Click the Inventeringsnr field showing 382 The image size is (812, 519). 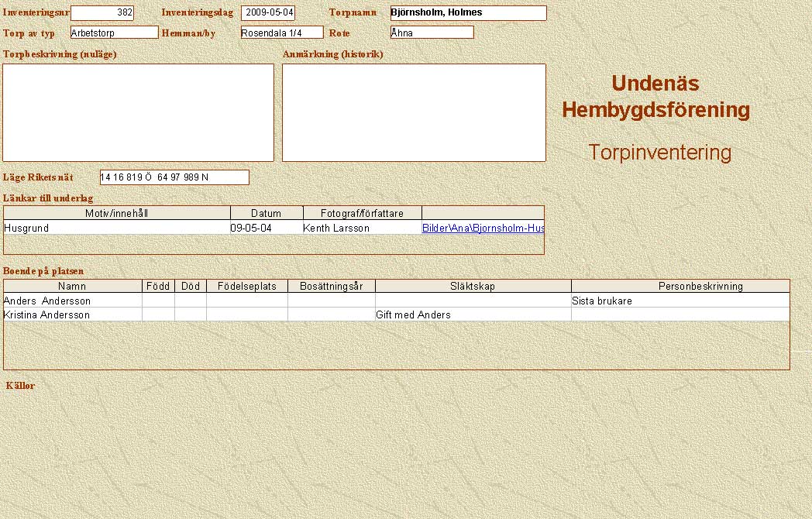coord(101,13)
